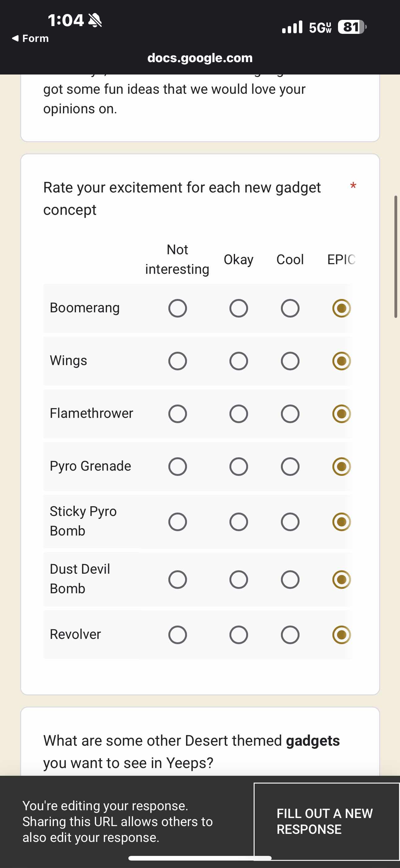The image size is (400, 868).
Task: Select Okay for Revolver
Action: tap(239, 635)
